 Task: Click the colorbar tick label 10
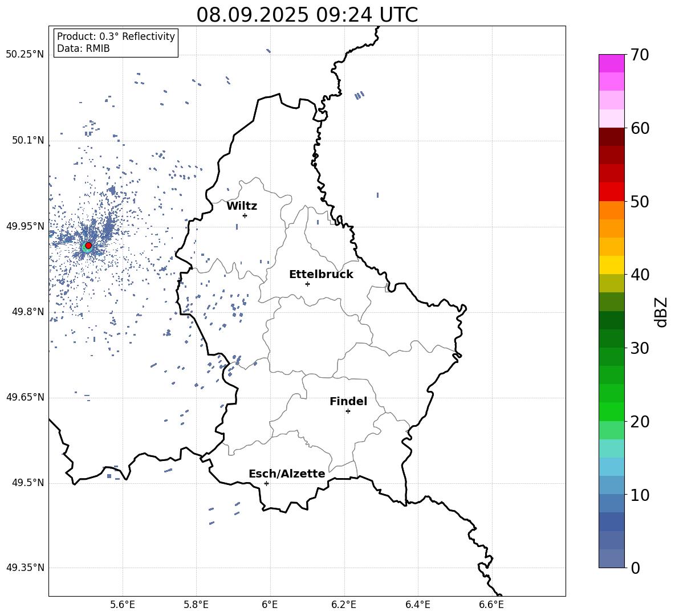[639, 495]
